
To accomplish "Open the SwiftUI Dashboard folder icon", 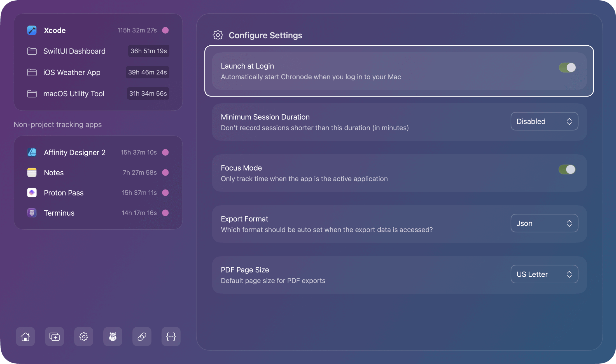I will [32, 51].
